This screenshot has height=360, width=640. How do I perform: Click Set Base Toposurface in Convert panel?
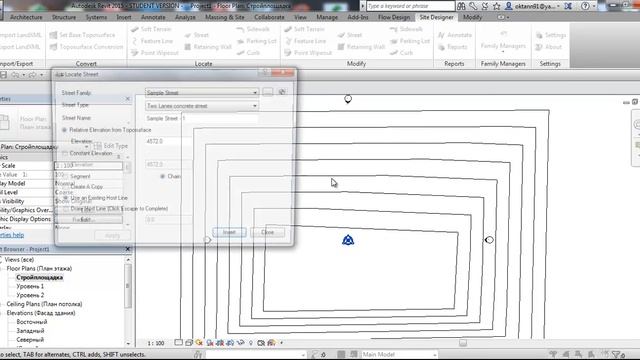pos(82,35)
